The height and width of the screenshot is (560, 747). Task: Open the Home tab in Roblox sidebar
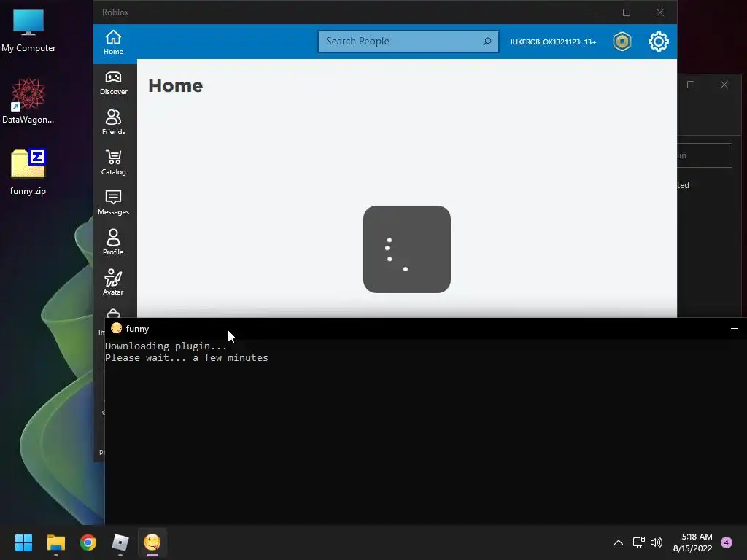tap(113, 42)
